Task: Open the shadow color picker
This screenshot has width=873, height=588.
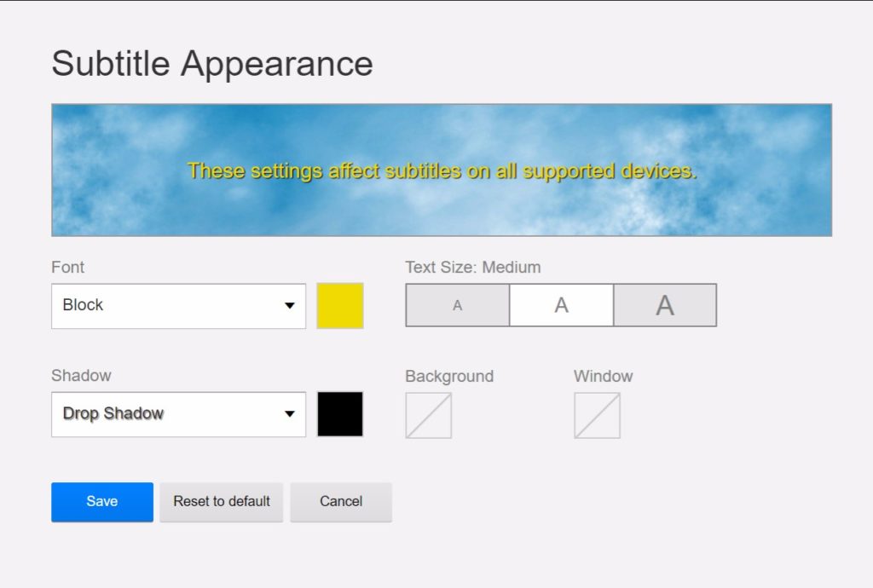Action: click(x=340, y=413)
